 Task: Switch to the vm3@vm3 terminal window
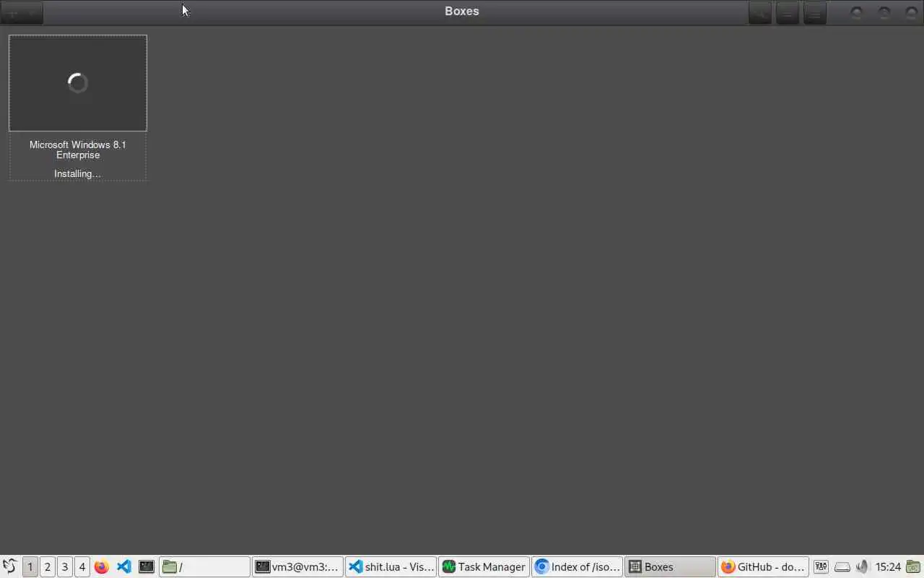click(297, 566)
